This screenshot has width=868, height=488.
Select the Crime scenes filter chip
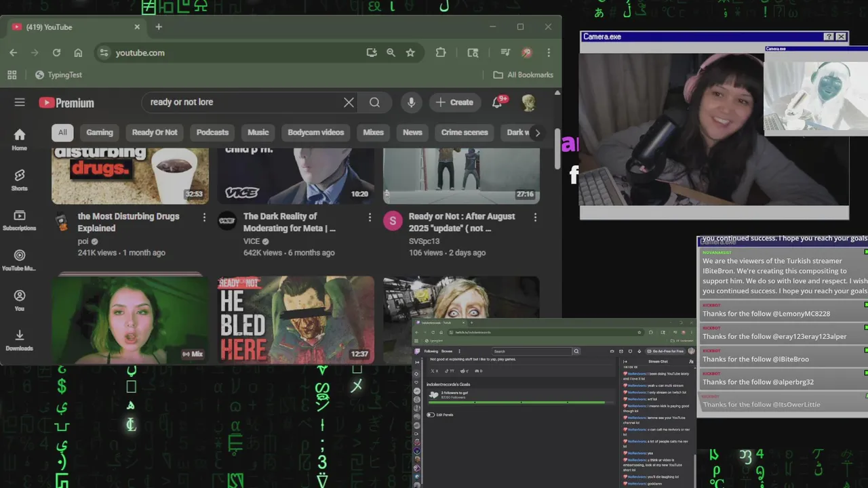tap(465, 133)
